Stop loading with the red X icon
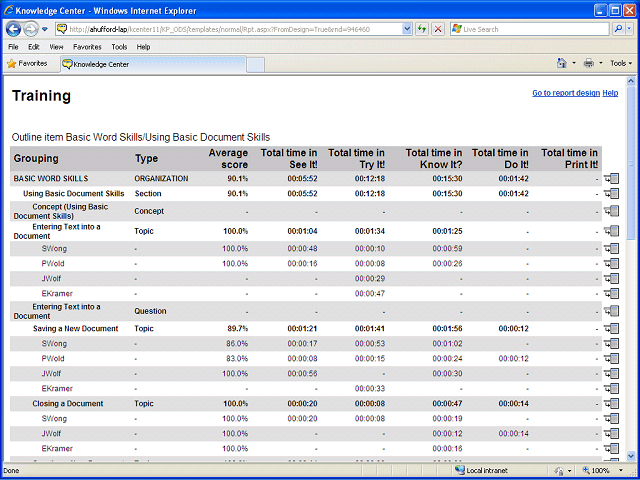640x480 pixels. [x=438, y=29]
